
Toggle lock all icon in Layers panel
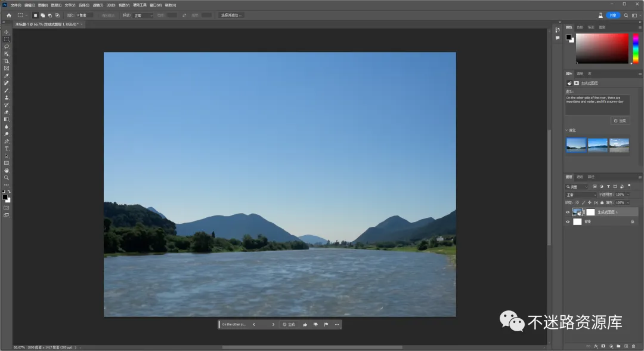[602, 202]
